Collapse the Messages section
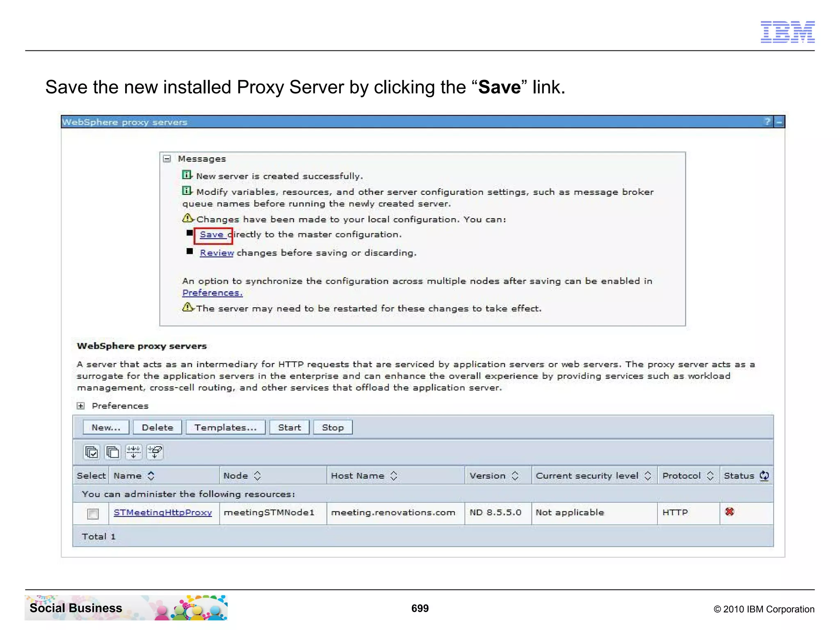Screen dimensions: 840x630 tap(167, 159)
